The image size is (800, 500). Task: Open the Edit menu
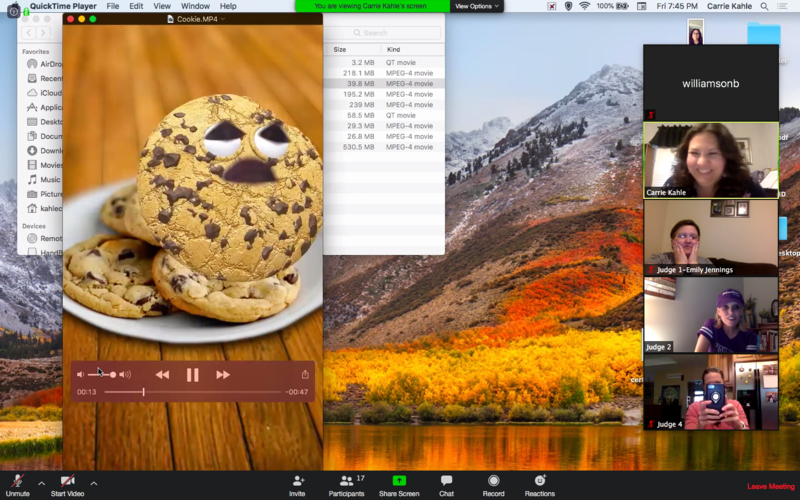tap(136, 6)
